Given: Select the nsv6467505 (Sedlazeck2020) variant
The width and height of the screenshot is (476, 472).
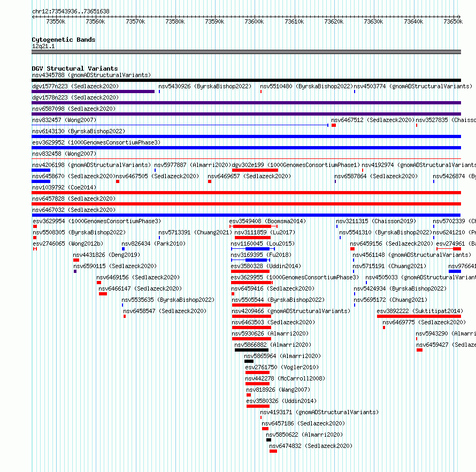Looking at the screenshot, I should [x=157, y=176].
